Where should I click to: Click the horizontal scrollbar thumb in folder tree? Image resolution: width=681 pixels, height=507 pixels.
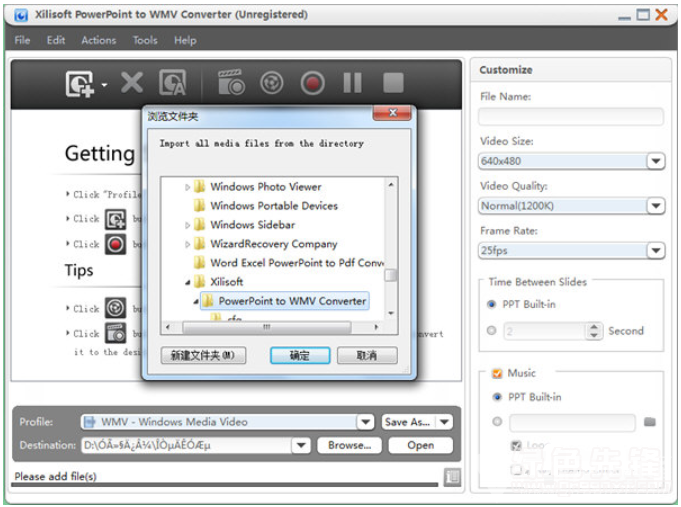click(x=267, y=327)
